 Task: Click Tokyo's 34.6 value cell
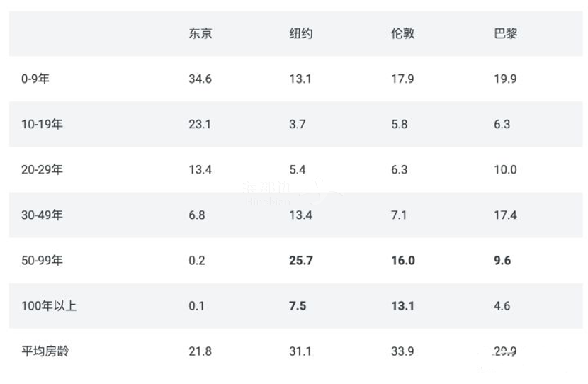(x=200, y=79)
